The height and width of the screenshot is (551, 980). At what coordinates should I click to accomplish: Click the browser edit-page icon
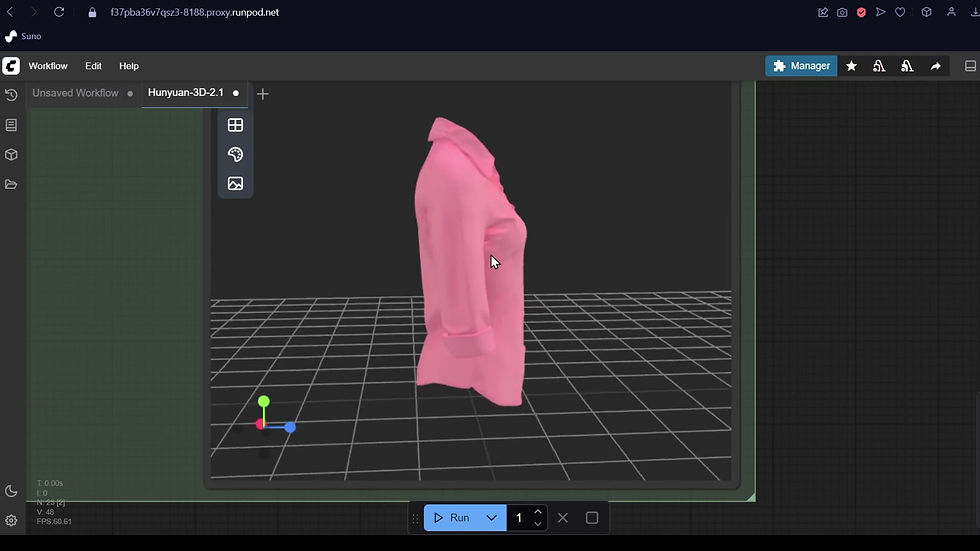(x=822, y=12)
